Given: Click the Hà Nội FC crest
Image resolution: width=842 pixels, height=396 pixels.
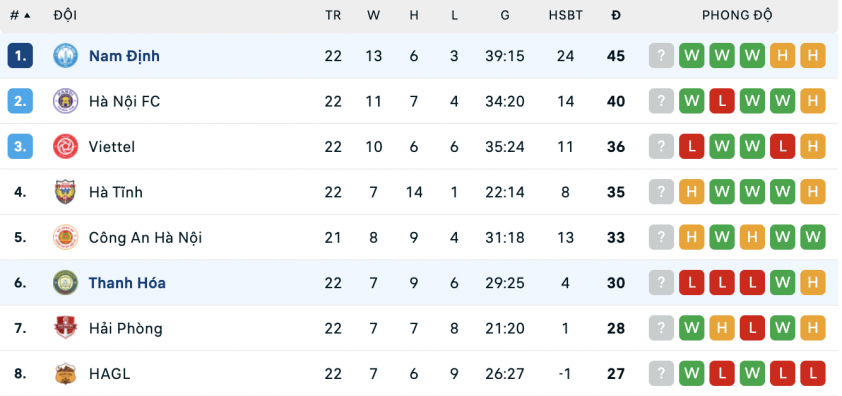Looking at the screenshot, I should pos(66,101).
